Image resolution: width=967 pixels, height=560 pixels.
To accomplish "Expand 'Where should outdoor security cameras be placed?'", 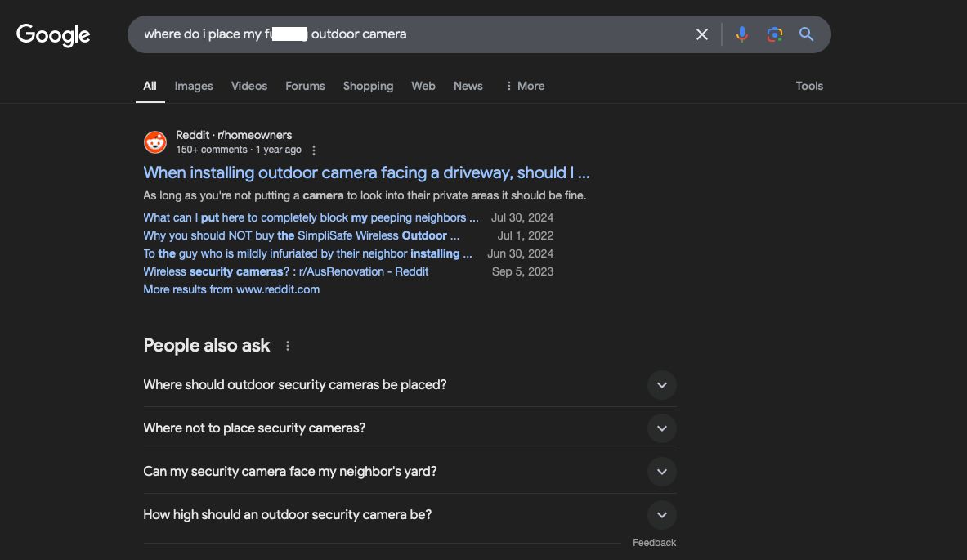I will click(662, 385).
